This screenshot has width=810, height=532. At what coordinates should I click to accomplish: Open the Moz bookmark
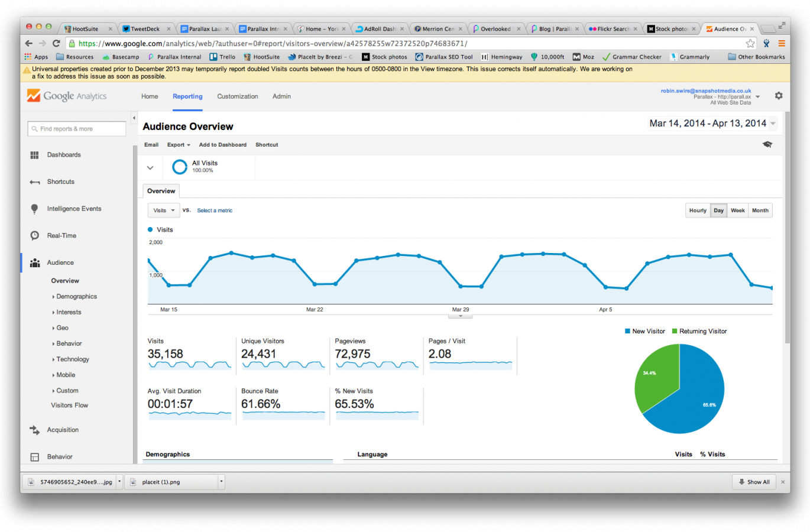(584, 57)
